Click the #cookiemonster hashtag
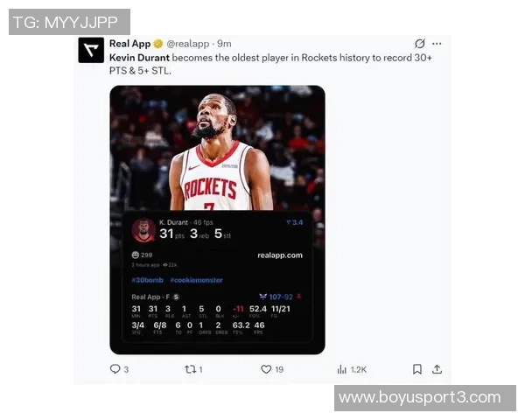The image size is (525, 420). point(196,280)
